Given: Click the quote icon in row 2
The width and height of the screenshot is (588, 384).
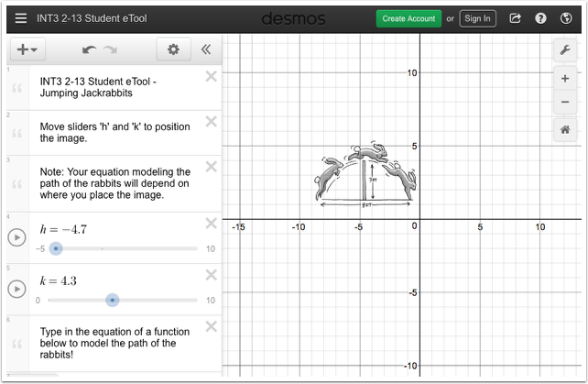Looking at the screenshot, I should coord(17,133).
